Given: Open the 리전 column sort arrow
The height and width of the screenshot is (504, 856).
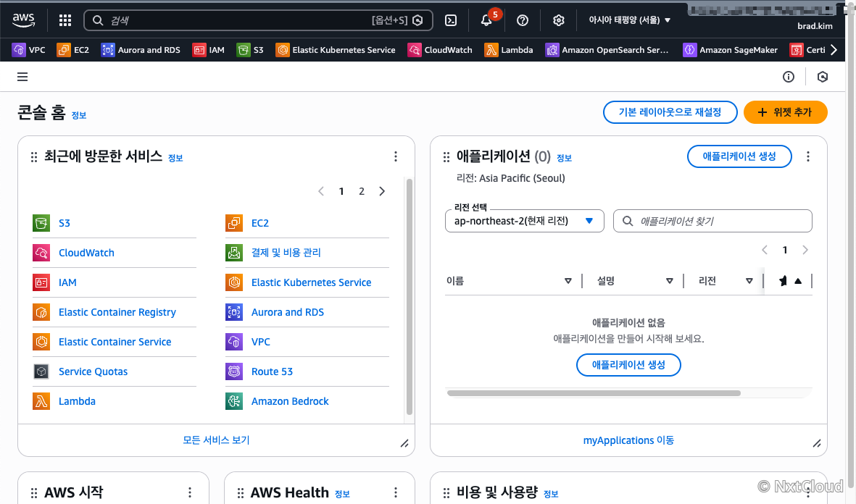Looking at the screenshot, I should (x=749, y=281).
